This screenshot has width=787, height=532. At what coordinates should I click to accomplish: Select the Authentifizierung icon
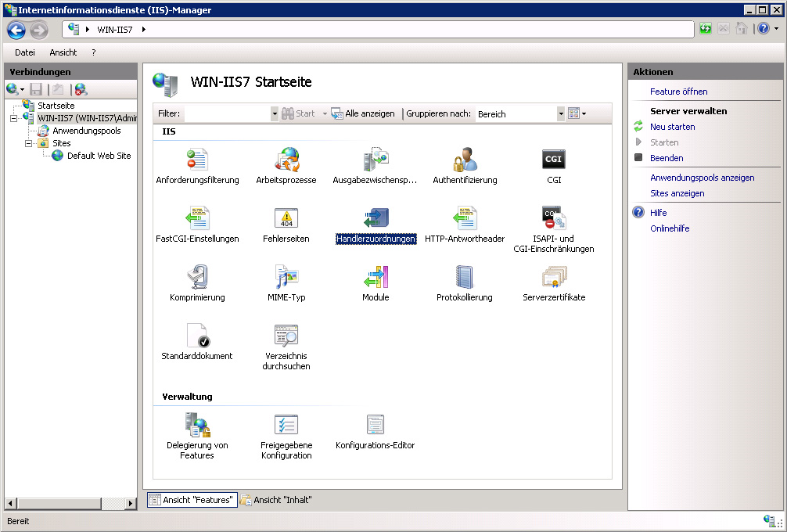coord(465,160)
